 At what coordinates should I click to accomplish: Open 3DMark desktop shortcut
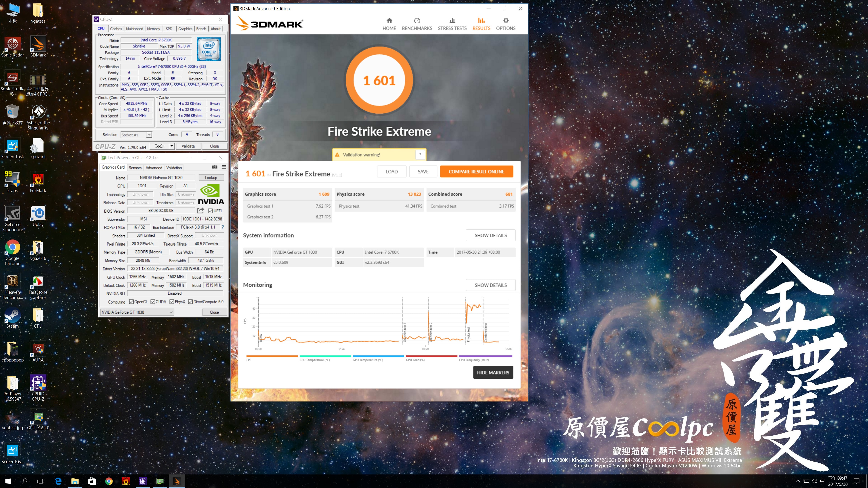tap(38, 47)
